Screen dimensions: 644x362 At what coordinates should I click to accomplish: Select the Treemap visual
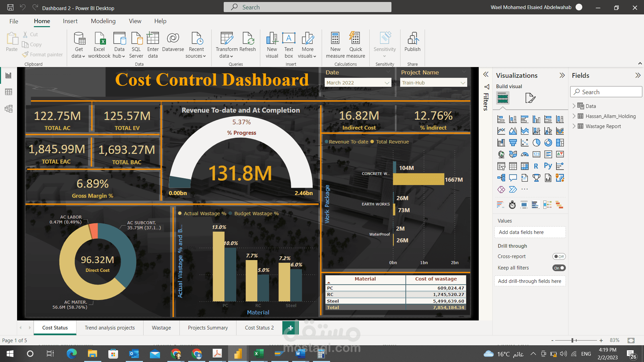[x=560, y=143]
